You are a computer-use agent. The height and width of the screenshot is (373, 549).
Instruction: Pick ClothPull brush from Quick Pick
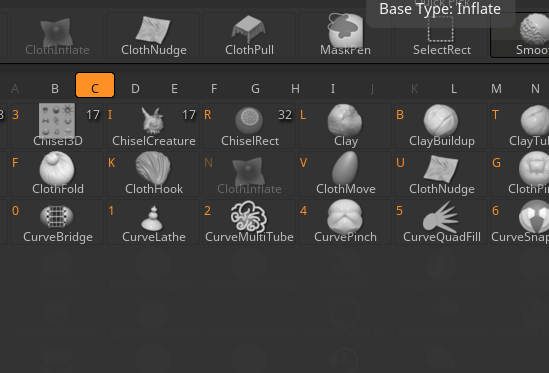249,35
